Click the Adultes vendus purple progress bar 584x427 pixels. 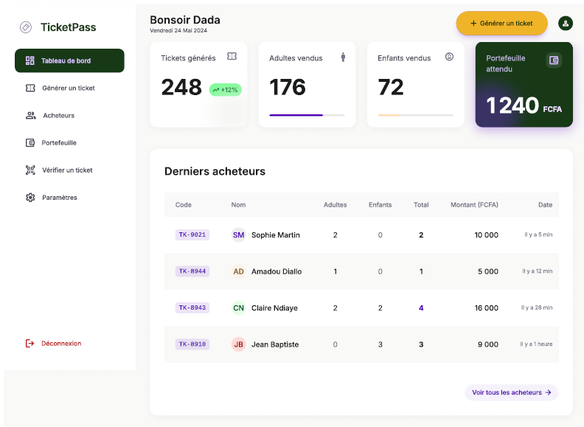307,115
